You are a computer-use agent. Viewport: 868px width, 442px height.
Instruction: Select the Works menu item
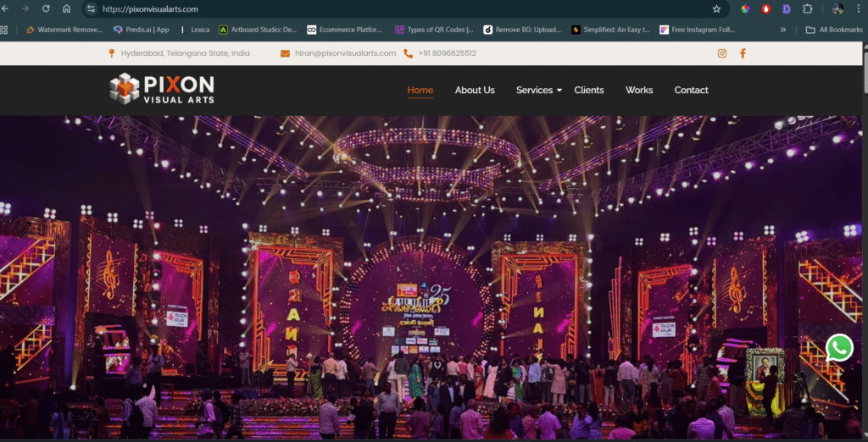pos(639,90)
